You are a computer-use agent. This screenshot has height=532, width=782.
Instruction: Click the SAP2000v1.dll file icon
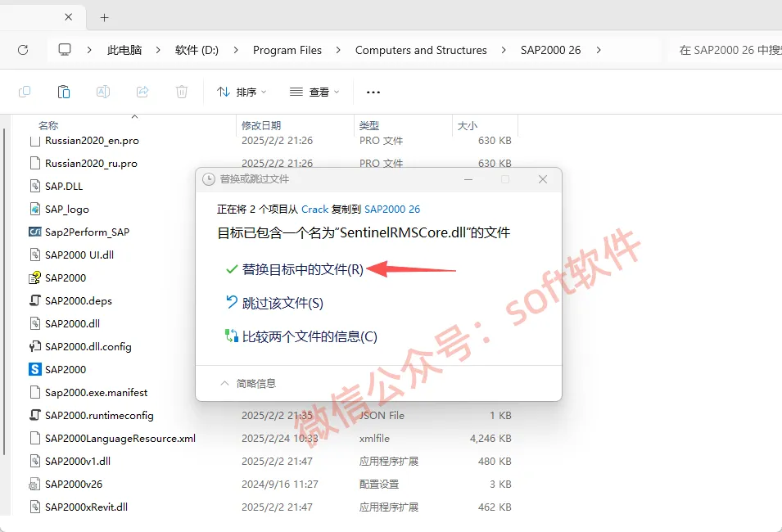coord(35,461)
